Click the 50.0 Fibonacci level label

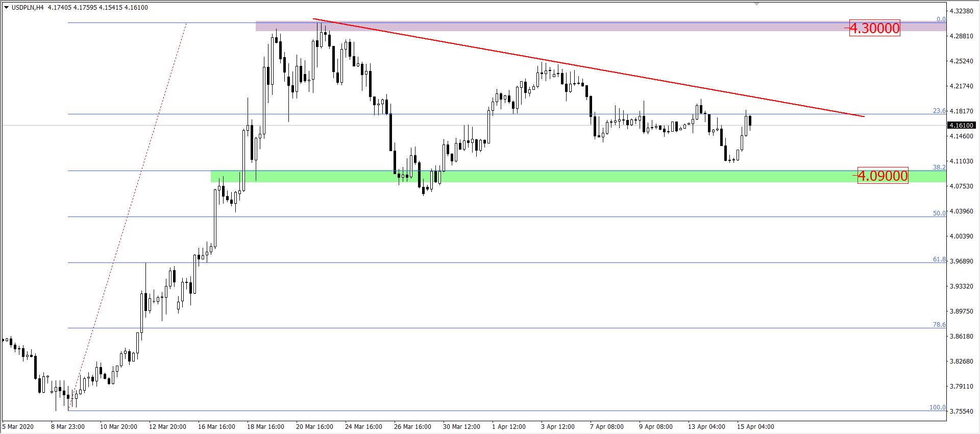pyautogui.click(x=939, y=213)
